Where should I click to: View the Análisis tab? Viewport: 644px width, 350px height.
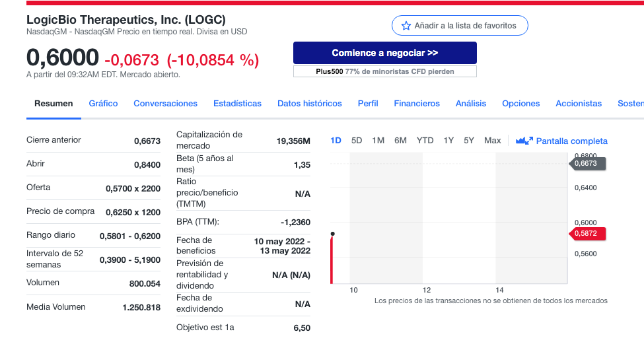tap(471, 104)
